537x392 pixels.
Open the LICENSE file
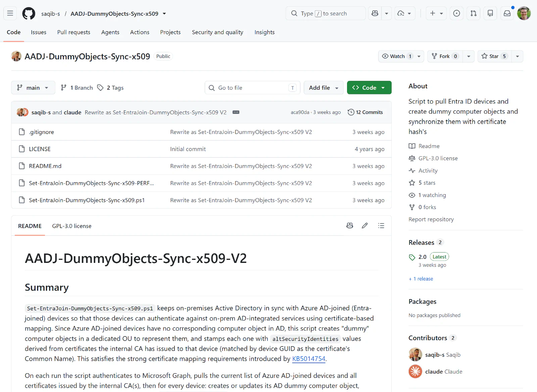40,149
